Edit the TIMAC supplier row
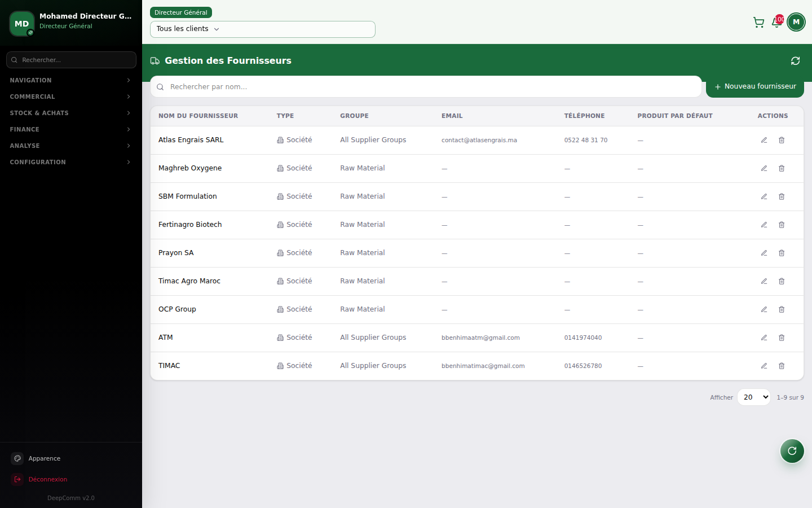The width and height of the screenshot is (812, 508). click(x=764, y=366)
